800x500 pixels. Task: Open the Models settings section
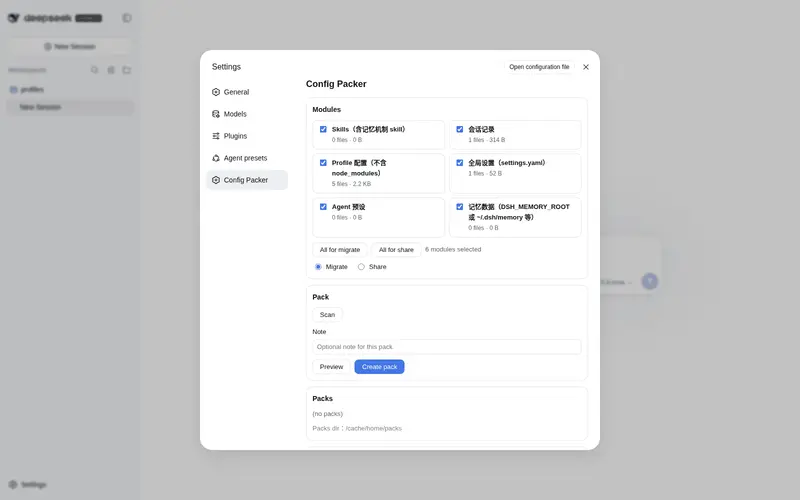pos(247,114)
